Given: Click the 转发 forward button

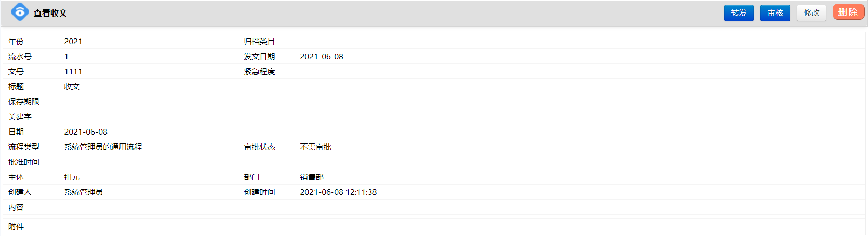Looking at the screenshot, I should pos(739,13).
